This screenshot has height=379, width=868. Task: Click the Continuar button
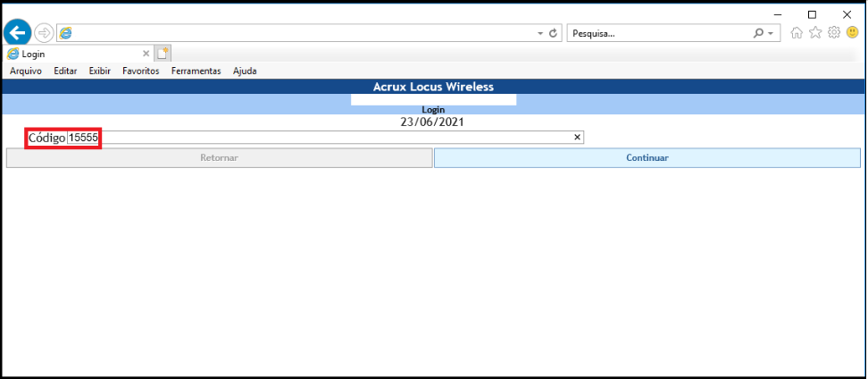coord(647,158)
